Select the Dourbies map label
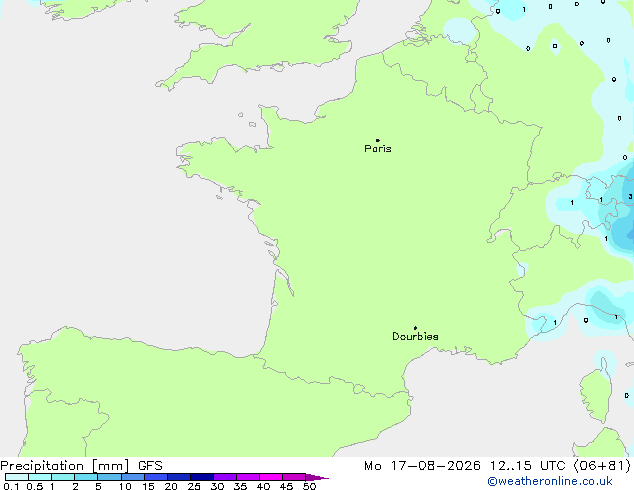 point(415,336)
